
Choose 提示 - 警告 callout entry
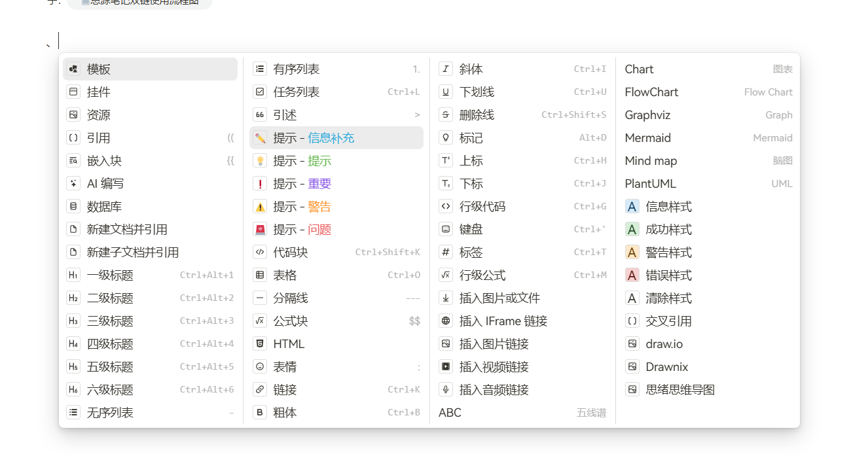(302, 207)
